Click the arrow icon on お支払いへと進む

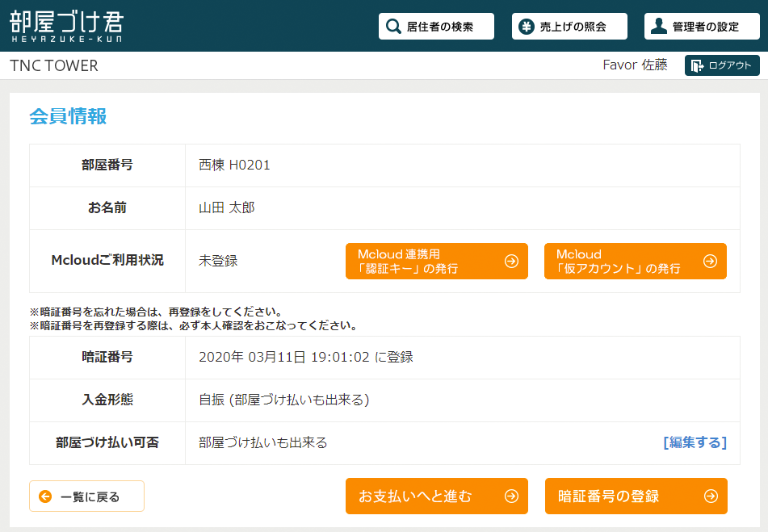pos(511,496)
